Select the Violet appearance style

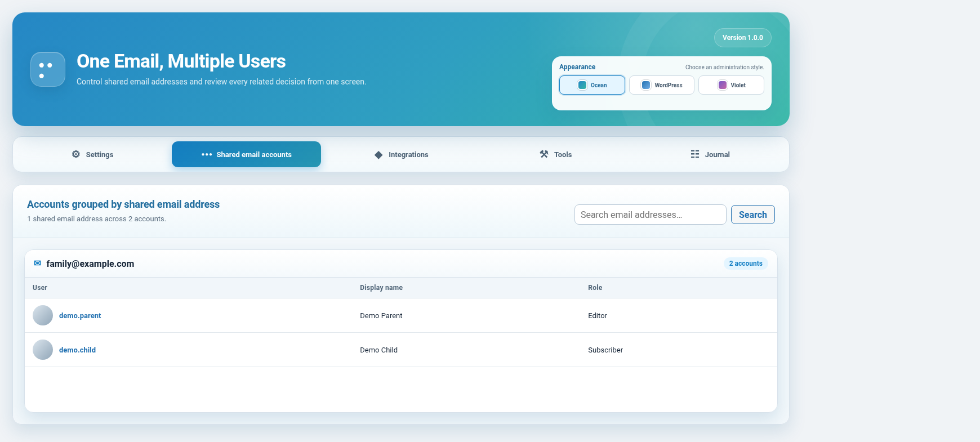[x=731, y=85]
